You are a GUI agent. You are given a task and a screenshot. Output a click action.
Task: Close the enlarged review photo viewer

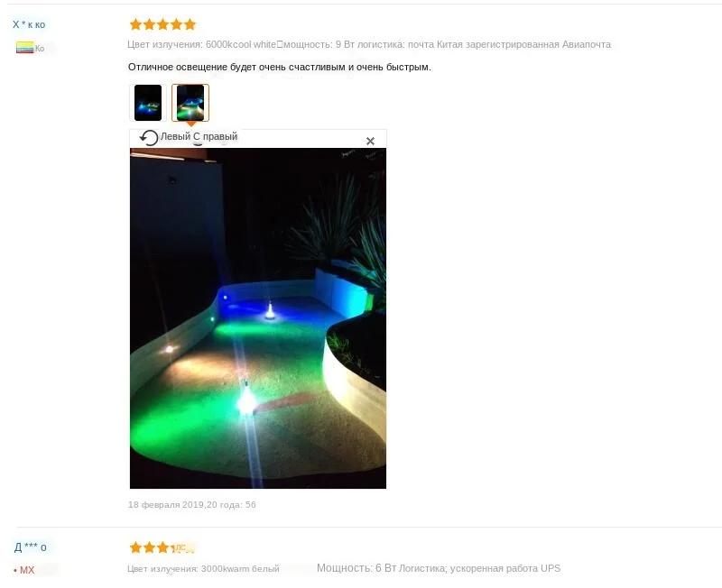coord(370,142)
